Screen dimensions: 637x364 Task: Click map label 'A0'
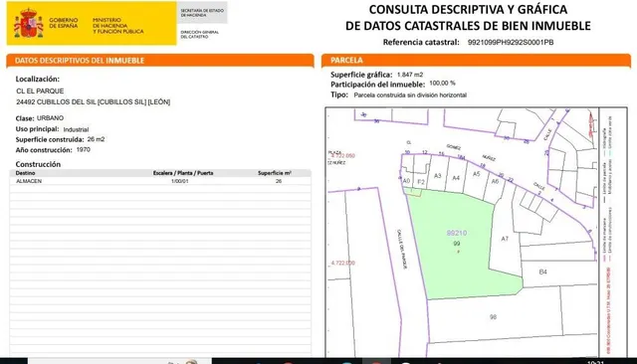click(406, 181)
